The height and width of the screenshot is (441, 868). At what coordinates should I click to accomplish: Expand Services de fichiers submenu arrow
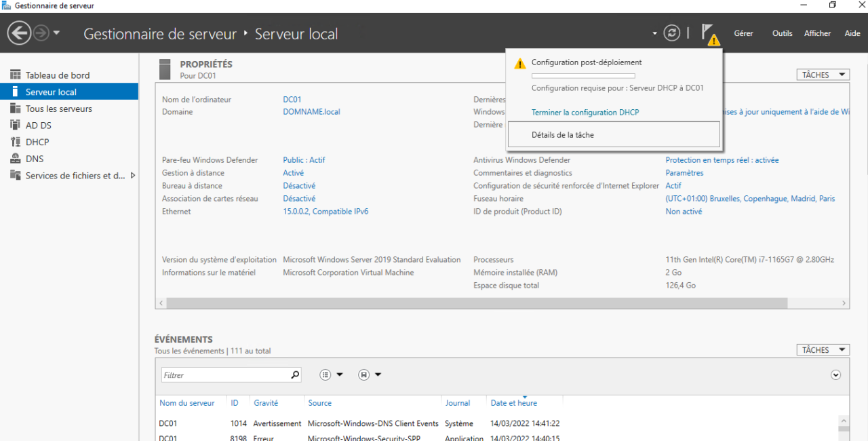coord(133,176)
